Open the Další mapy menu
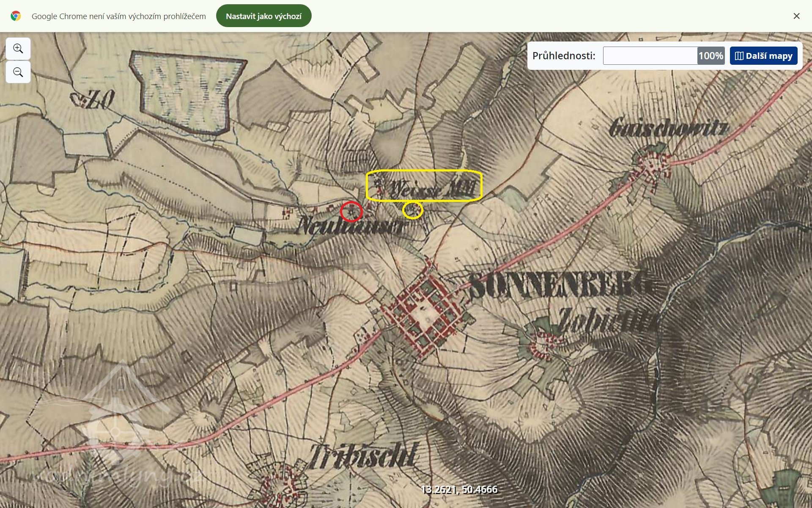The image size is (812, 508). (763, 56)
